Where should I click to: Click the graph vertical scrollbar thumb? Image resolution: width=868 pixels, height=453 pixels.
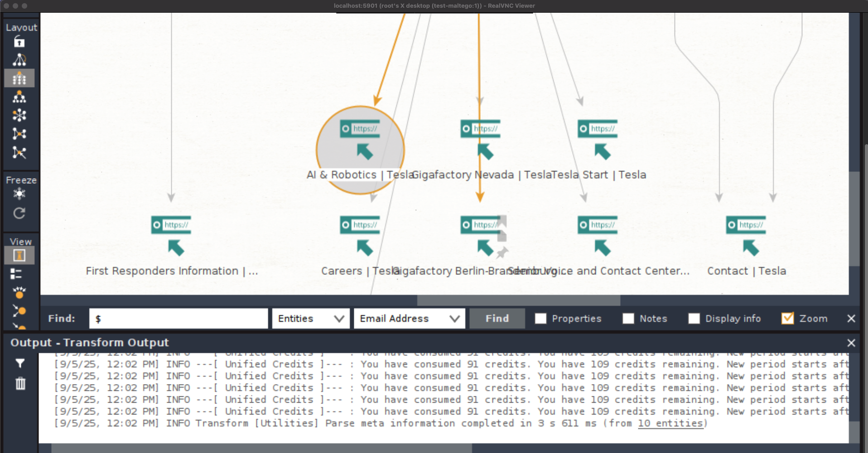(x=854, y=219)
